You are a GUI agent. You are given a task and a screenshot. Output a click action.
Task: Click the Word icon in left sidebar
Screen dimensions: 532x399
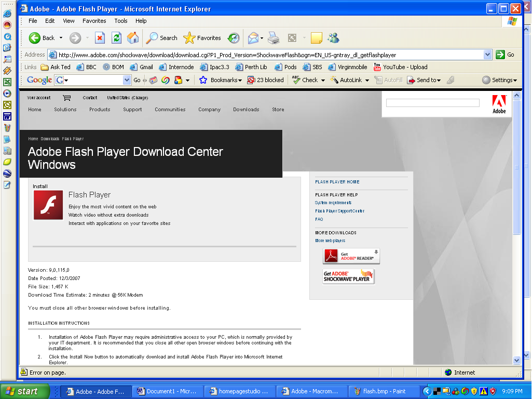[x=7, y=116]
